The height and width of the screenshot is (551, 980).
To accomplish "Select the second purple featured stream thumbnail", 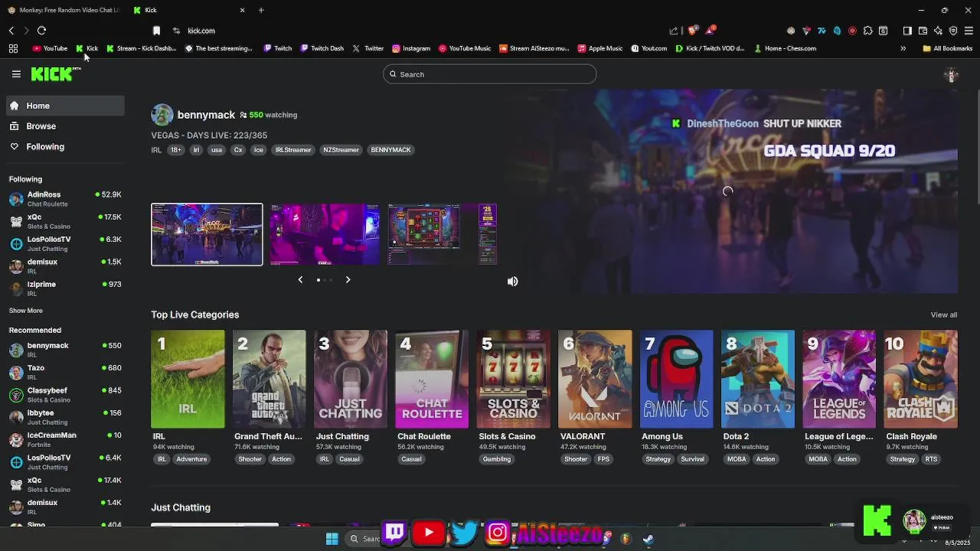I will tap(325, 234).
